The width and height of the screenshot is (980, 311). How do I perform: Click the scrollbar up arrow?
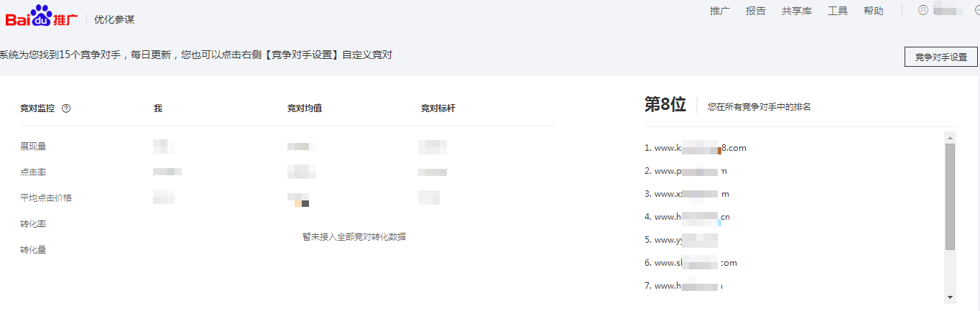pos(950,137)
